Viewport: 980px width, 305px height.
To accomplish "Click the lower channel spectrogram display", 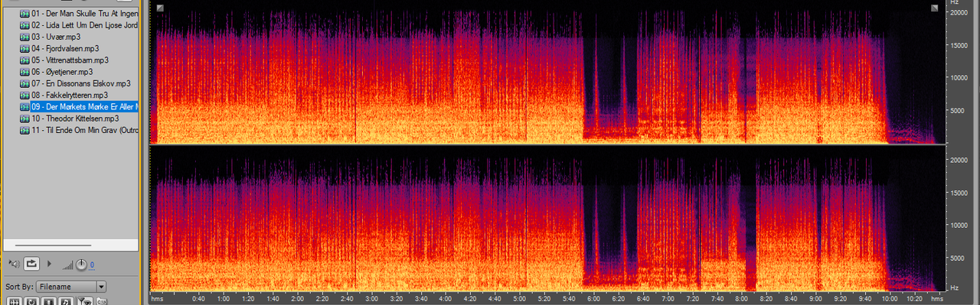I will click(x=547, y=219).
